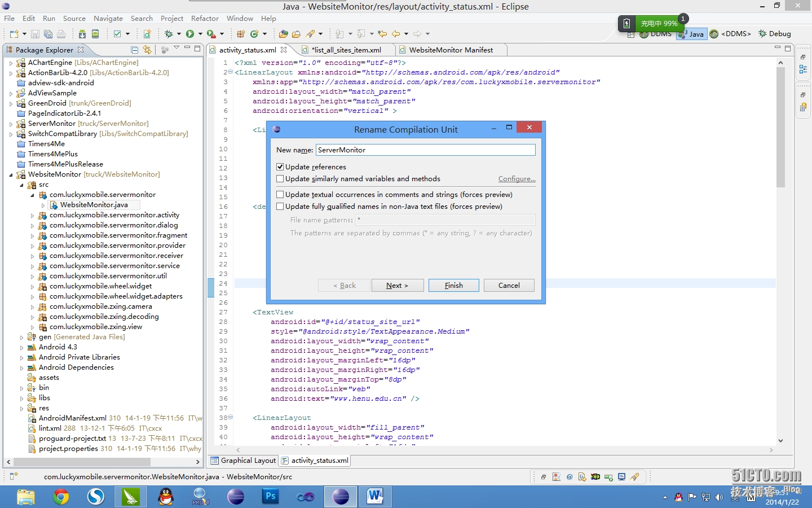Open the Debug button dropdown arrow
The image size is (812, 508).
coord(178,34)
